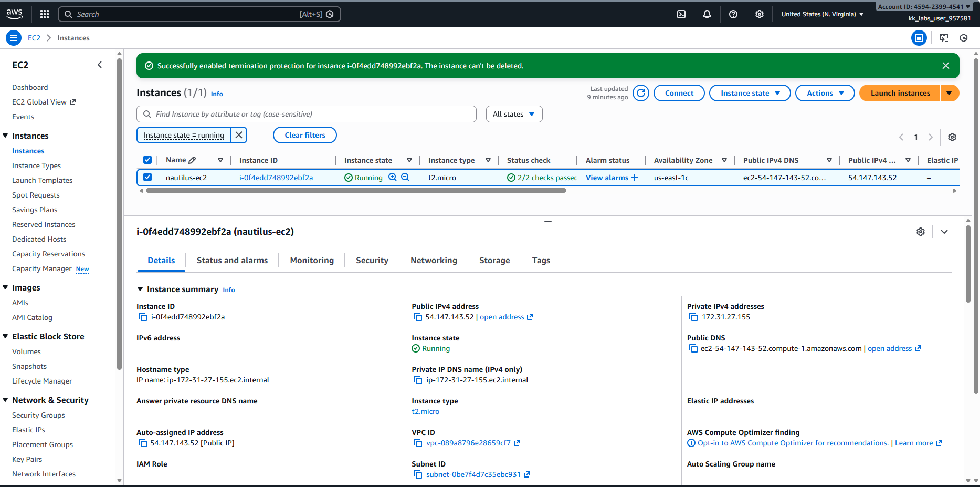This screenshot has width=980, height=487.
Task: Collapse the Instances sidebar group
Action: [5, 136]
